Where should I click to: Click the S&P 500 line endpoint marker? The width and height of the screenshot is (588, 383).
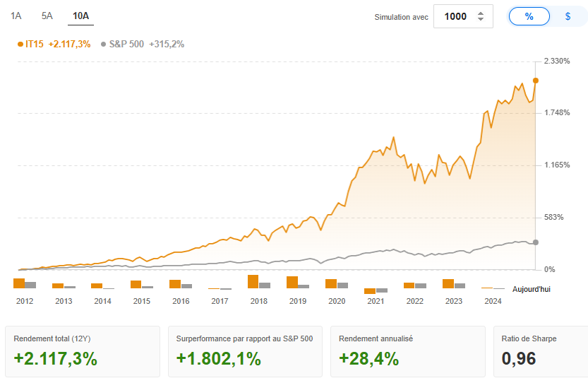click(x=536, y=242)
